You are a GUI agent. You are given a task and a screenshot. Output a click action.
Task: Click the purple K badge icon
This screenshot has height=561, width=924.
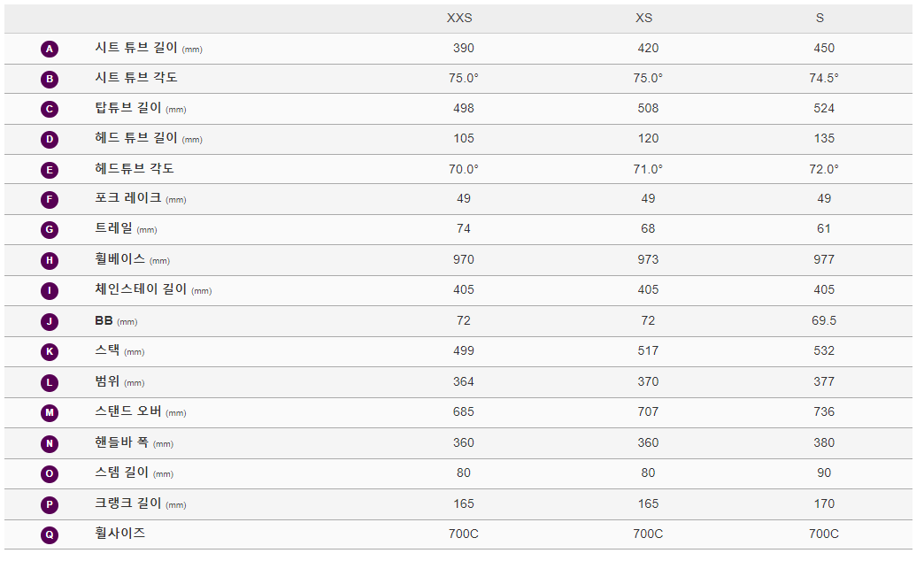point(50,352)
